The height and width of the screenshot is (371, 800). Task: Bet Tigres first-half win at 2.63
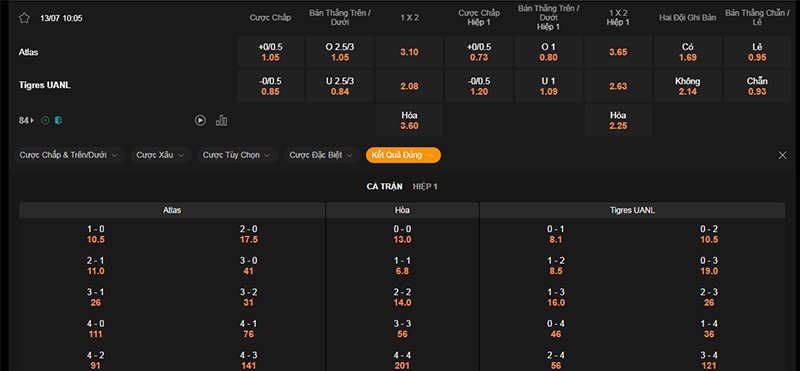point(618,86)
